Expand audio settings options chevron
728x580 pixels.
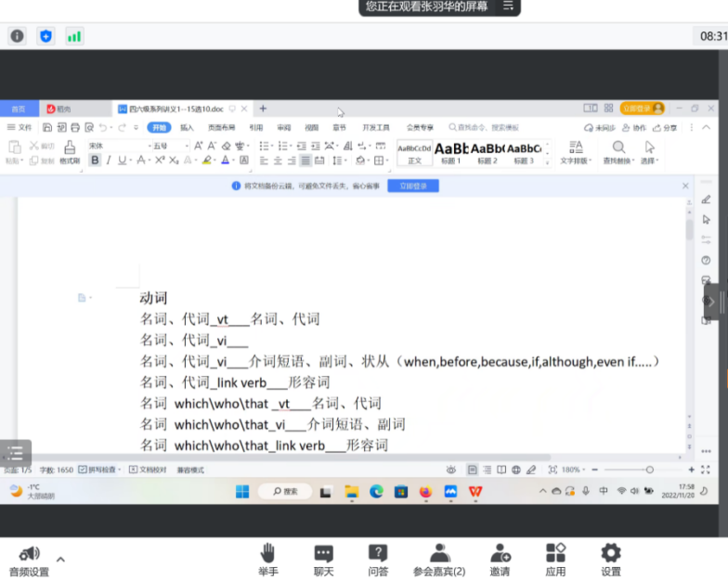pos(61,560)
